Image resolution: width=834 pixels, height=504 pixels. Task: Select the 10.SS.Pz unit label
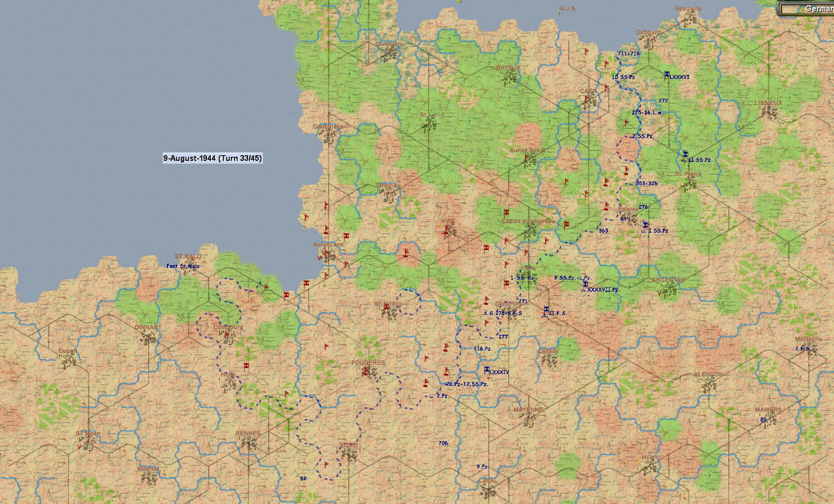coord(623,77)
